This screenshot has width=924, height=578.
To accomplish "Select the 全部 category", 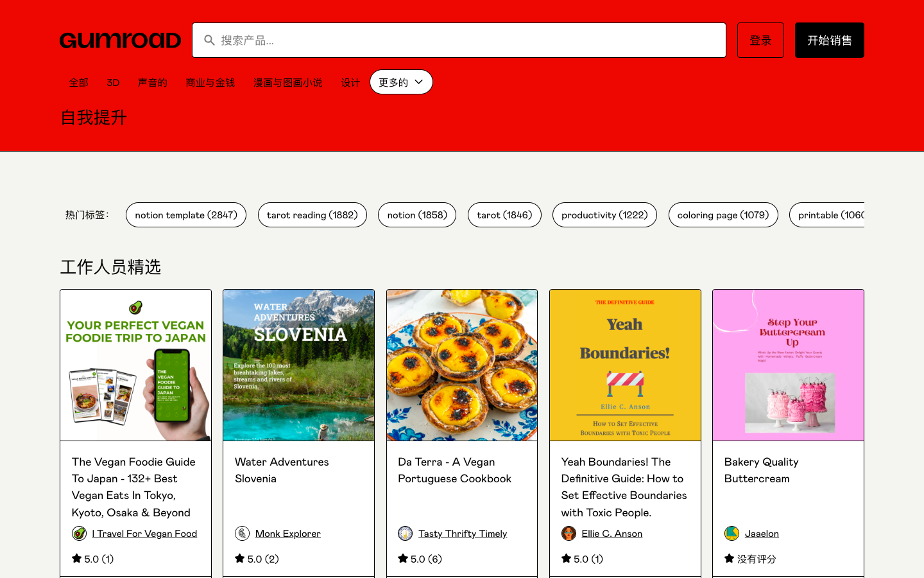I will 78,82.
